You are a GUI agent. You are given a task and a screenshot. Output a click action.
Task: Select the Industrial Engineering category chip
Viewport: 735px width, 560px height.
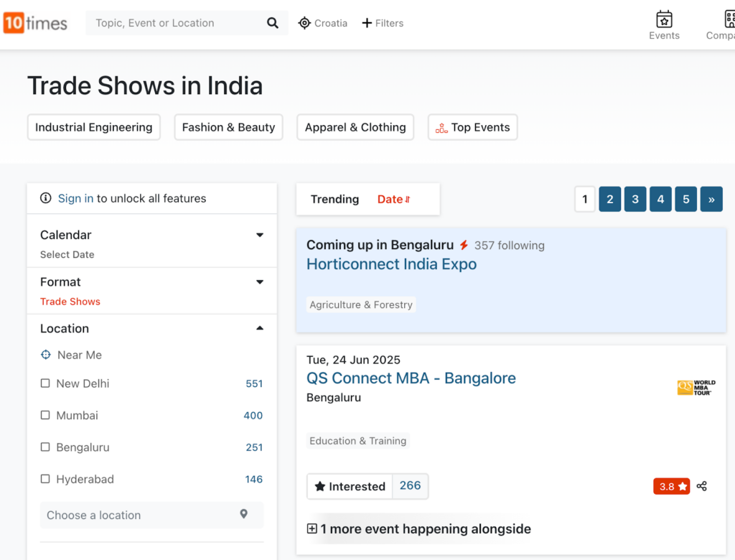tap(94, 127)
